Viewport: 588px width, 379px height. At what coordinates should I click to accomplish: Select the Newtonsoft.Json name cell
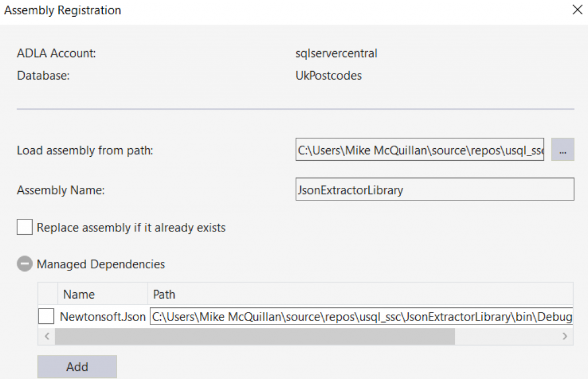(103, 316)
